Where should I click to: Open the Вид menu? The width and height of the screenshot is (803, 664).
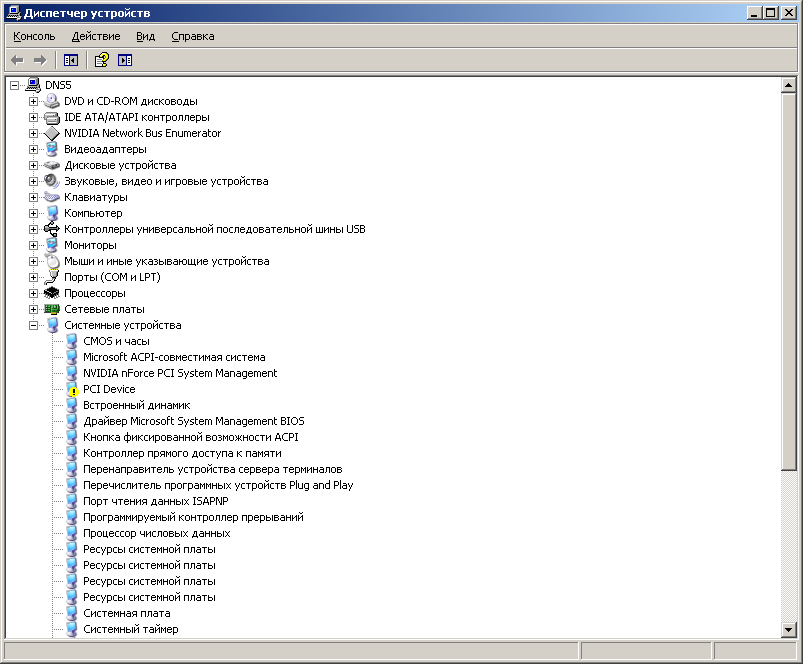145,36
